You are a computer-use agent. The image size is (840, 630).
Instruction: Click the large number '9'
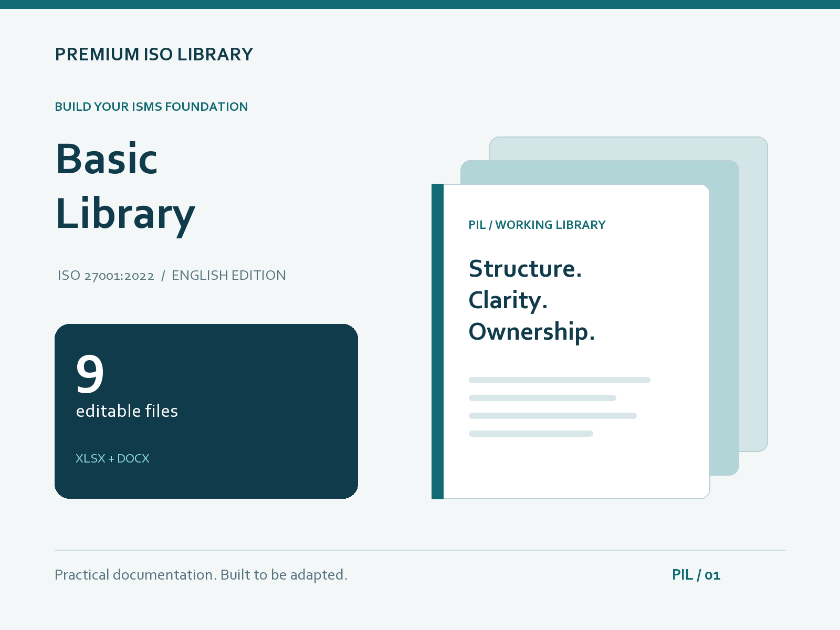tap(90, 374)
